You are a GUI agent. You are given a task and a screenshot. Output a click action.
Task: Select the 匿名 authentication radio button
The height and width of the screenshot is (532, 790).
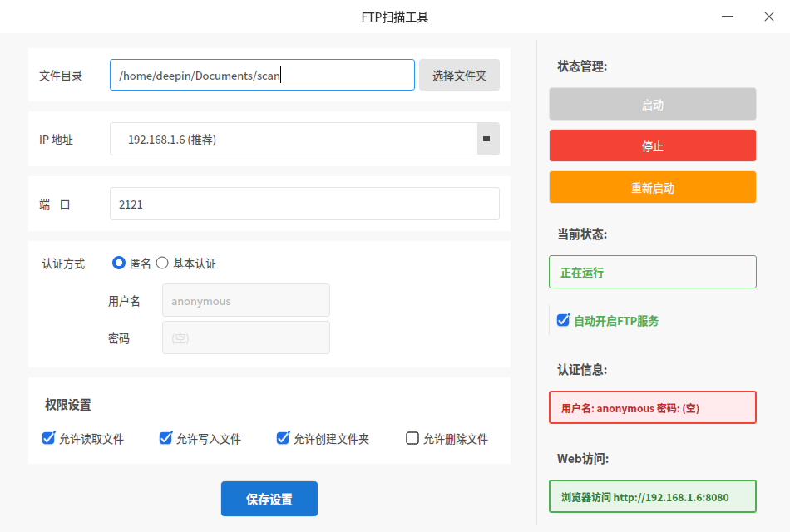118,263
